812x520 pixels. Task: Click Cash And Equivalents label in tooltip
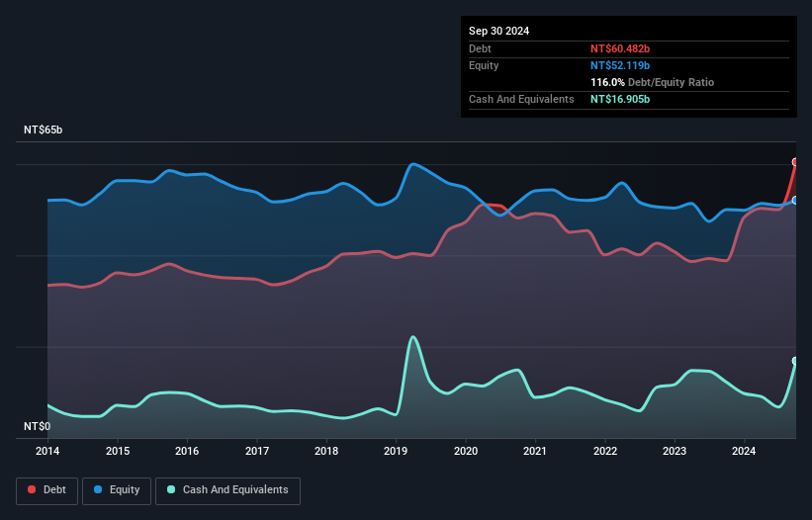point(521,99)
